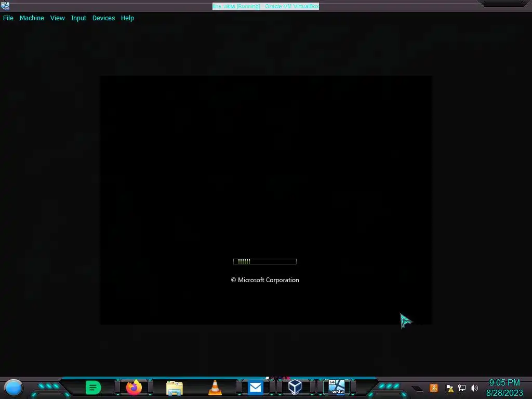
Task: Open the Help menu
Action: pyautogui.click(x=127, y=18)
